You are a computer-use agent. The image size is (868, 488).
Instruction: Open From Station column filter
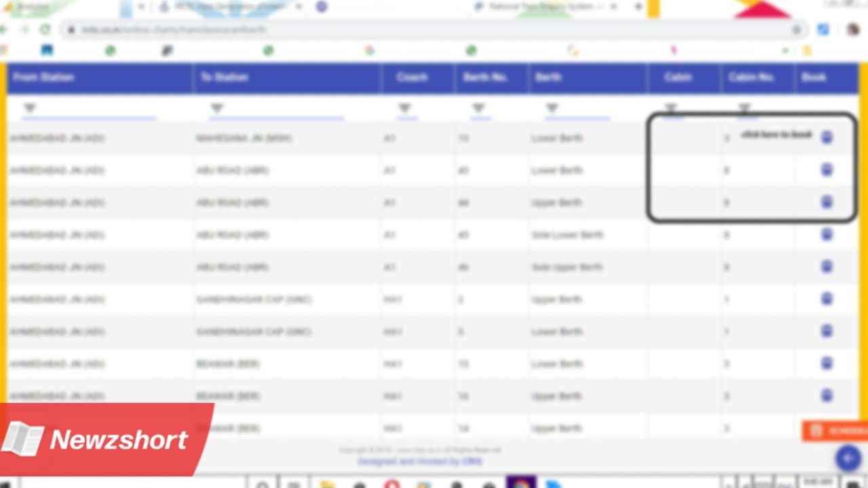(x=29, y=108)
